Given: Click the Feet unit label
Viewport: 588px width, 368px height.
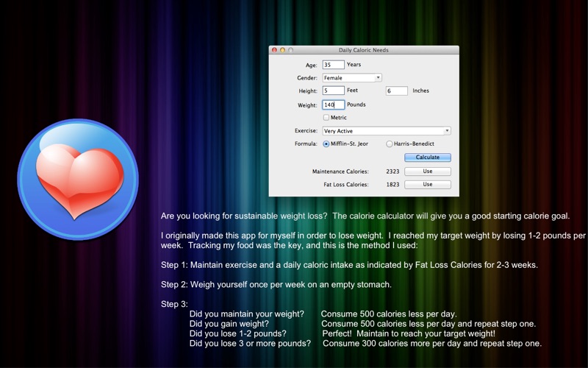Looking at the screenshot, I should [352, 90].
